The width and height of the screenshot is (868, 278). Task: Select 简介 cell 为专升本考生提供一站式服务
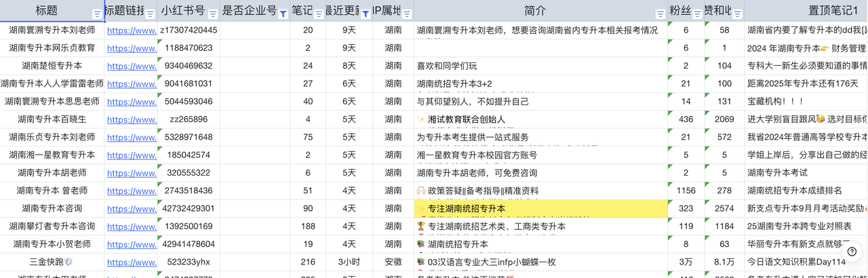click(x=541, y=137)
